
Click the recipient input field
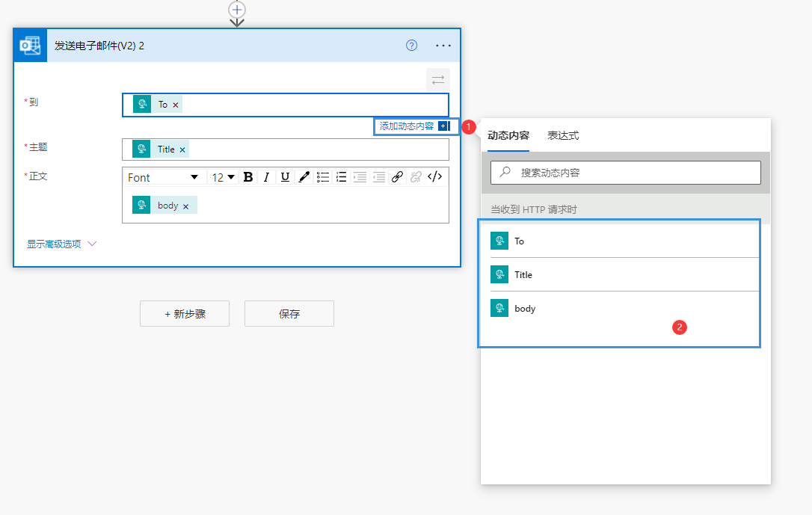pos(286,105)
